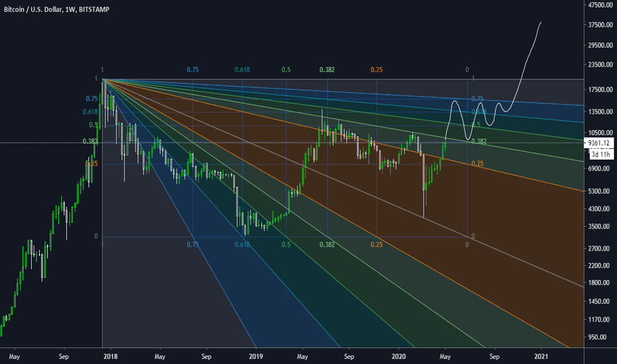Image resolution: width=617 pixels, height=364 pixels.
Task: Select the 1450.00 price axis label
Action: pos(600,301)
